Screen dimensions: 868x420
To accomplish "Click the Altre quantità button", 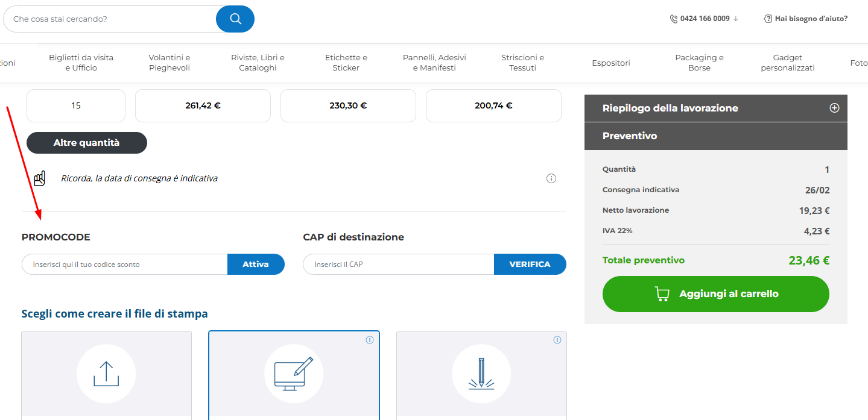I will [86, 143].
